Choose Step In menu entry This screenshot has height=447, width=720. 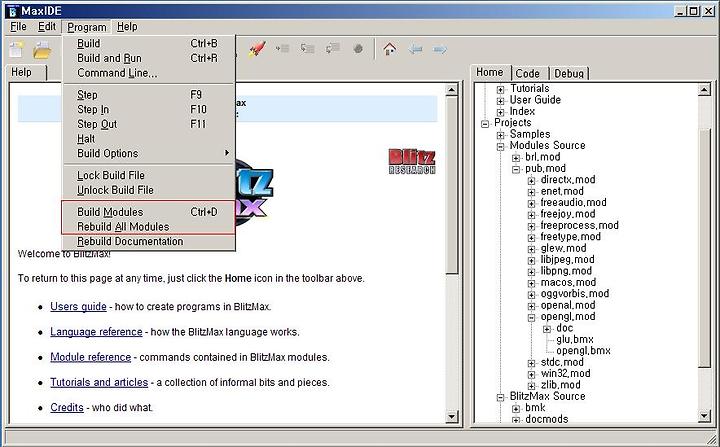point(148,109)
